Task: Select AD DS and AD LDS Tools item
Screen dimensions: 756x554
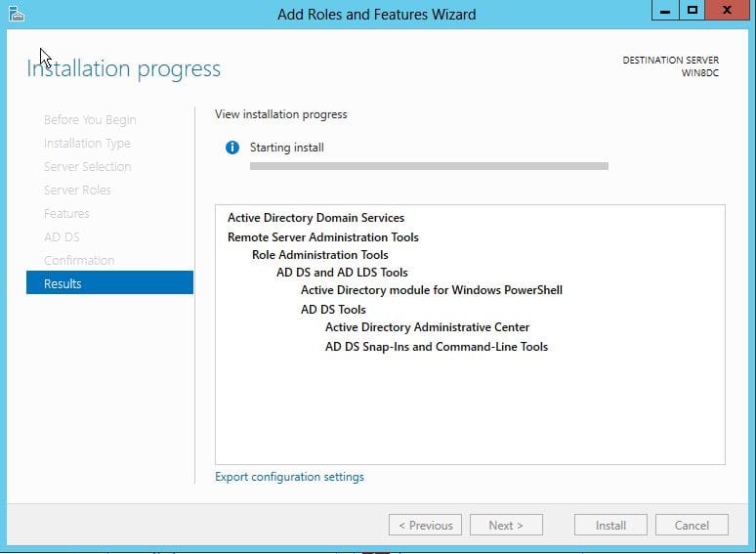Action: point(342,273)
